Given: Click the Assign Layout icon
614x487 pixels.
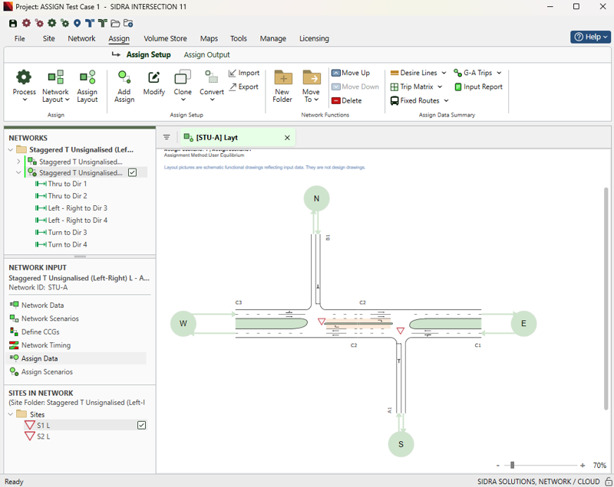Looking at the screenshot, I should (87, 77).
